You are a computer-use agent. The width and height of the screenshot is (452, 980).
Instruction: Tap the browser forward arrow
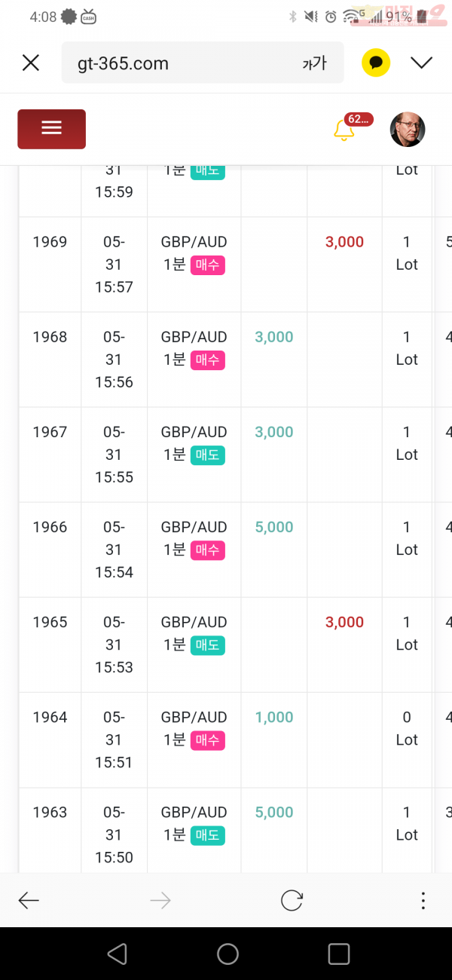coord(160,900)
